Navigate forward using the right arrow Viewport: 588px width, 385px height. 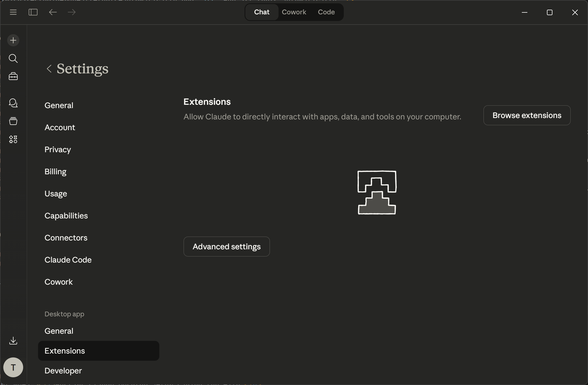pos(71,12)
